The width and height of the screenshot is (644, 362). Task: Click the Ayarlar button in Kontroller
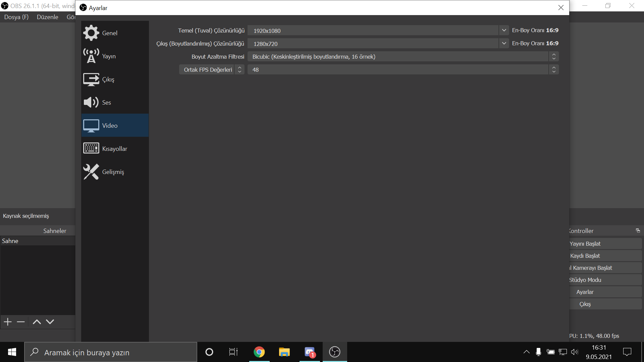coord(606,292)
